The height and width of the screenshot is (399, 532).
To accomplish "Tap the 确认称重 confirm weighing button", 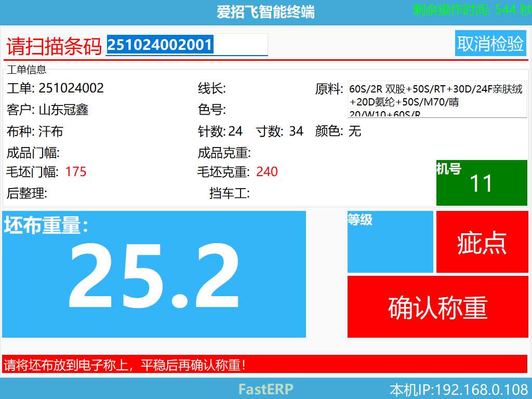I will 438,305.
